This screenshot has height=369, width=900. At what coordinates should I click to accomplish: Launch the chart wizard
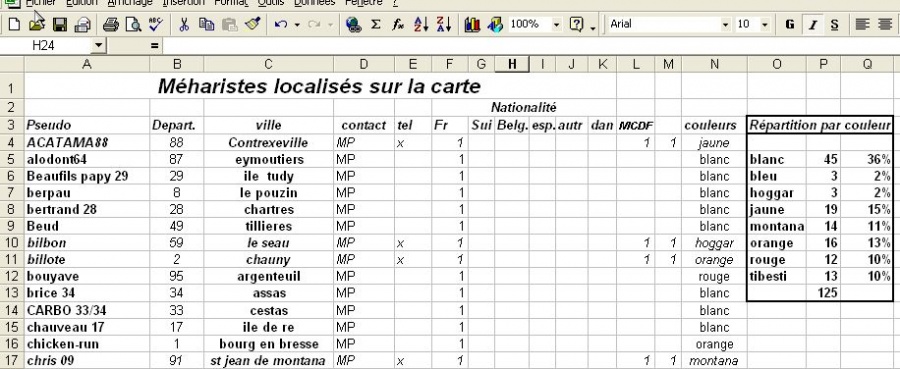click(472, 25)
